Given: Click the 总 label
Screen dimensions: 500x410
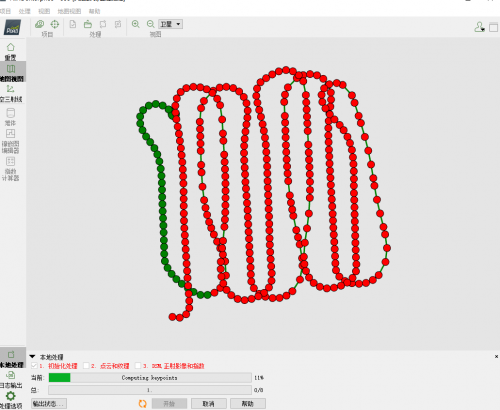Looking at the screenshot, I should [x=35, y=390].
